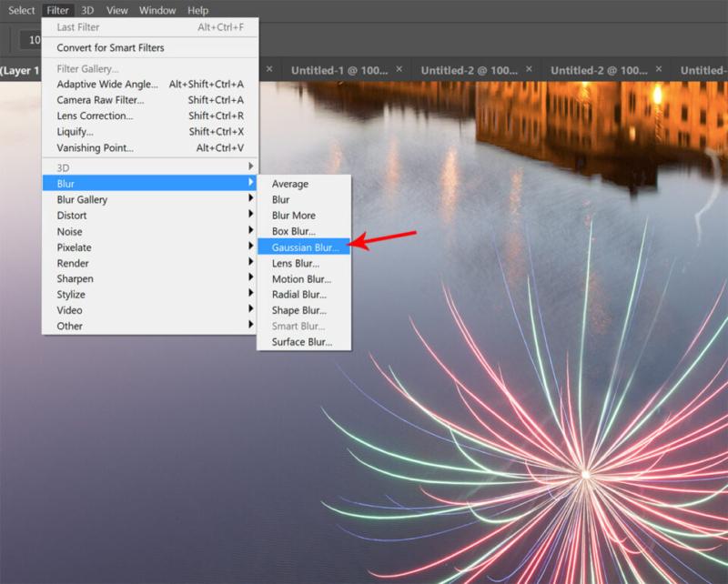Open the Help menu
The image size is (728, 584).
pyautogui.click(x=197, y=10)
